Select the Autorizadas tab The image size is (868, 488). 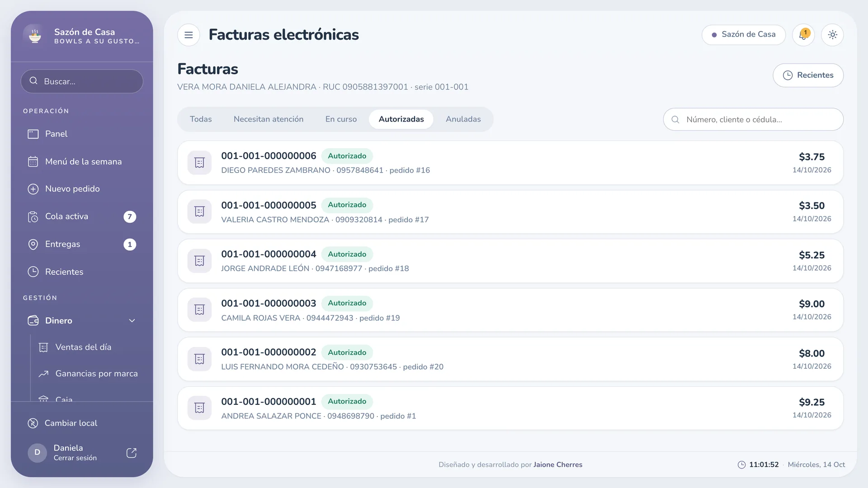[x=401, y=119]
